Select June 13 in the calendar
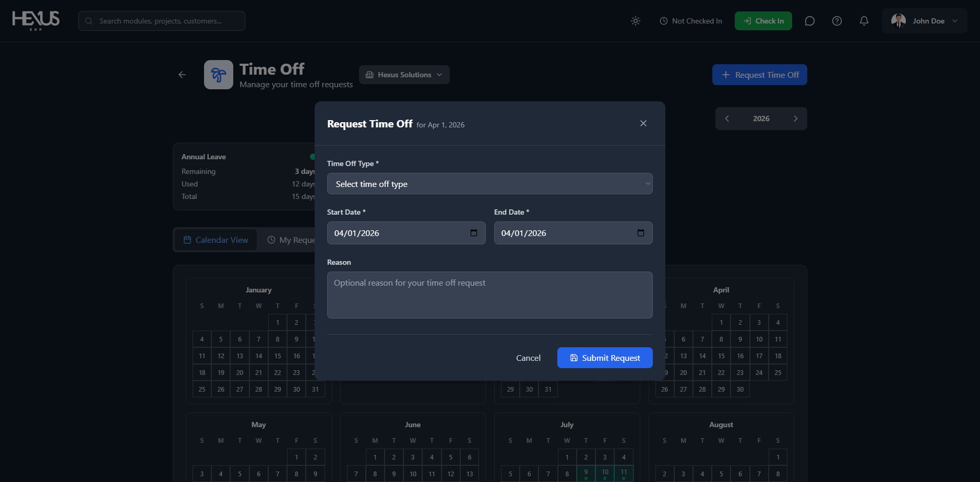The image size is (980, 482). [x=470, y=474]
